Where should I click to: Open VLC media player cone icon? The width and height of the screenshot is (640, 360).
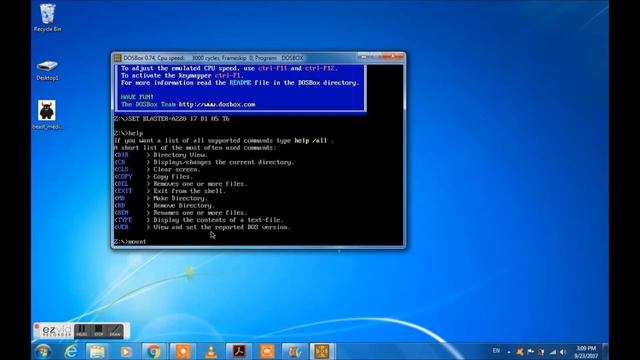(211, 351)
